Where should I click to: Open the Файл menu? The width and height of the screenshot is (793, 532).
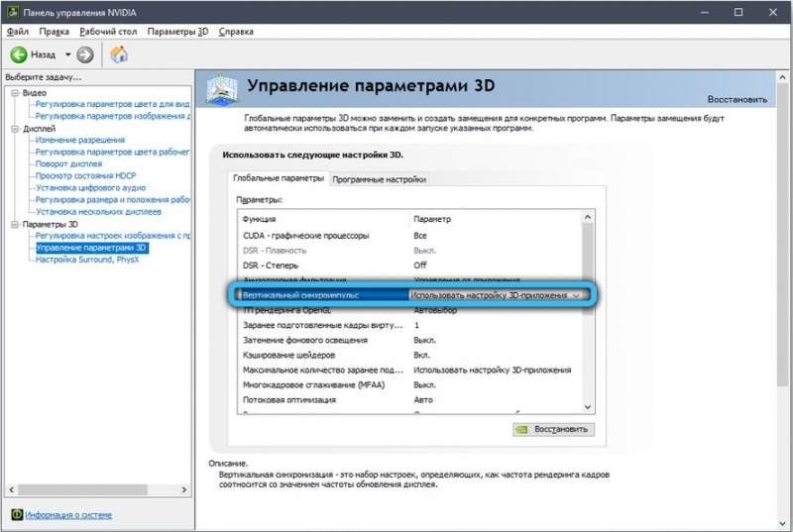pyautogui.click(x=18, y=32)
